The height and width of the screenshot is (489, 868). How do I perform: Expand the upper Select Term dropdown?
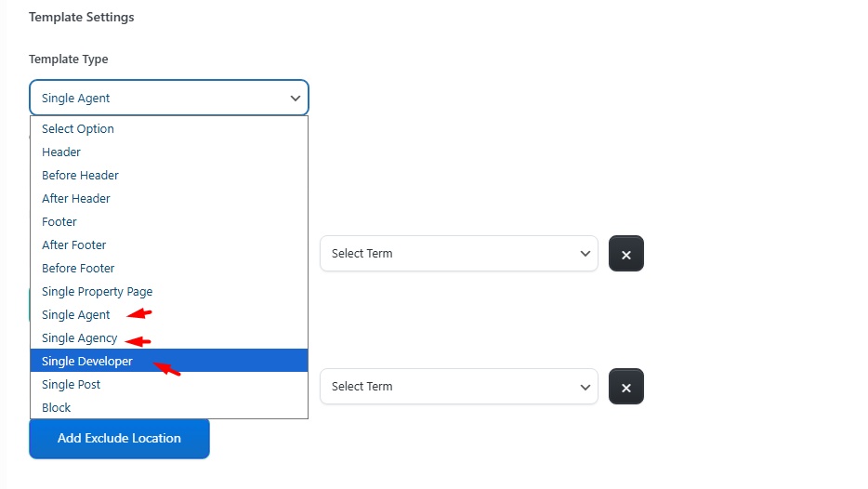coord(459,254)
